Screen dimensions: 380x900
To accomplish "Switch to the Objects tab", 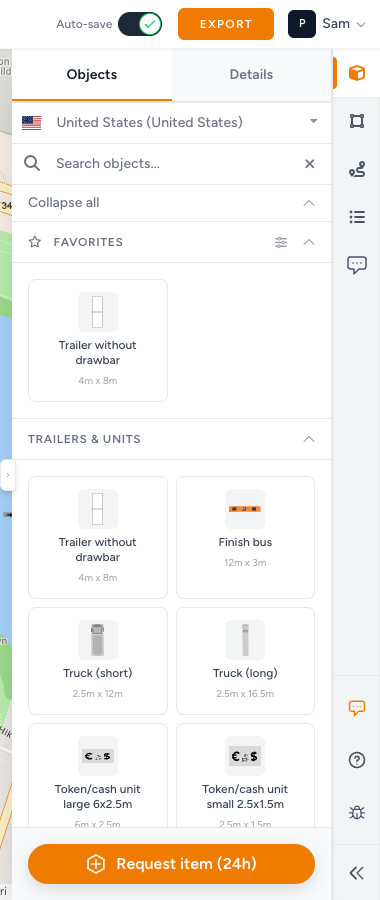I will click(92, 75).
